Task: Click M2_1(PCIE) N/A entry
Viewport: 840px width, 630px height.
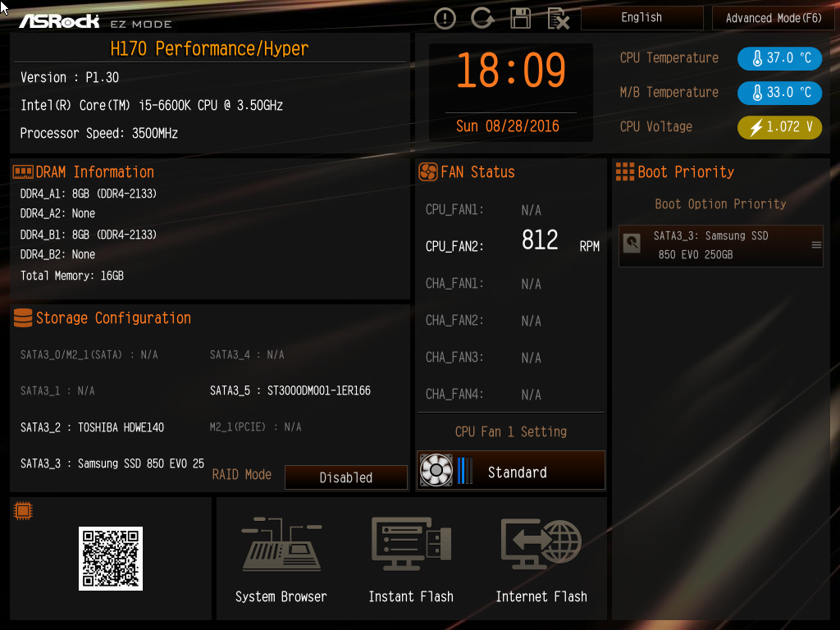Action: [256, 427]
